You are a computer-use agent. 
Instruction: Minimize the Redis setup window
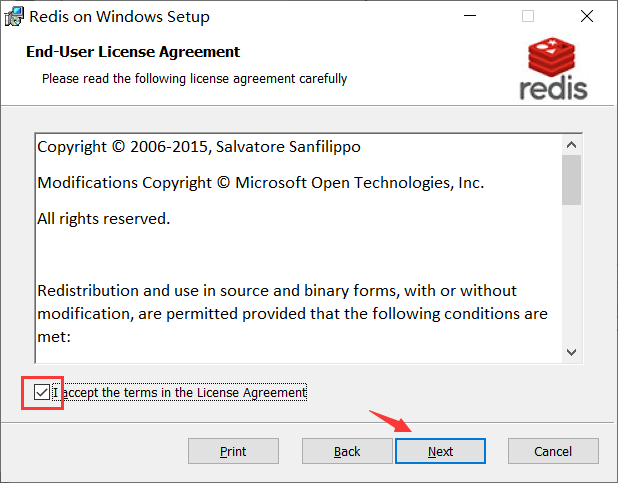[x=470, y=16]
